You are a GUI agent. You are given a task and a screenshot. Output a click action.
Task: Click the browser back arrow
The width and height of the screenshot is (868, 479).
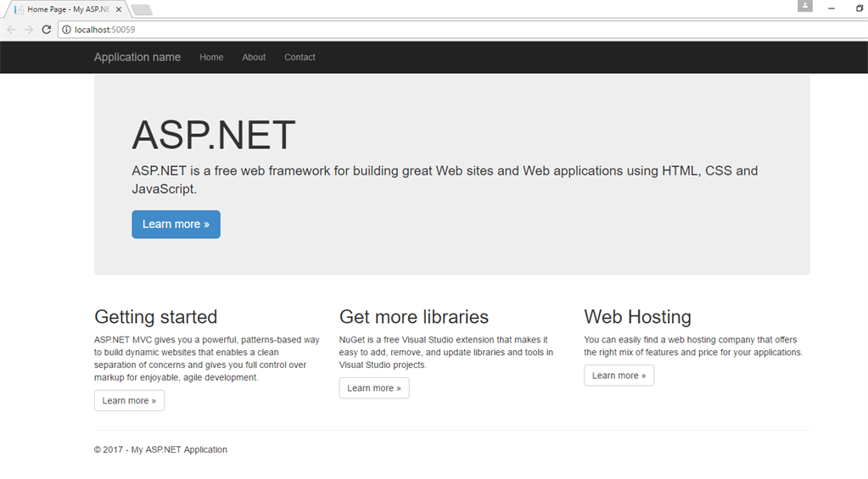(x=11, y=30)
